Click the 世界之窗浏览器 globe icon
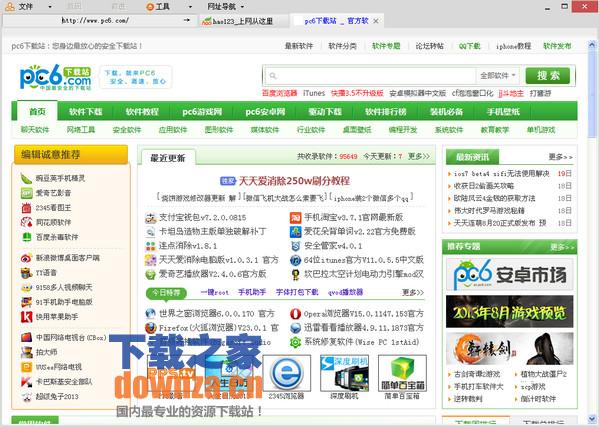Screen dimensions: 599x427 [x=151, y=314]
